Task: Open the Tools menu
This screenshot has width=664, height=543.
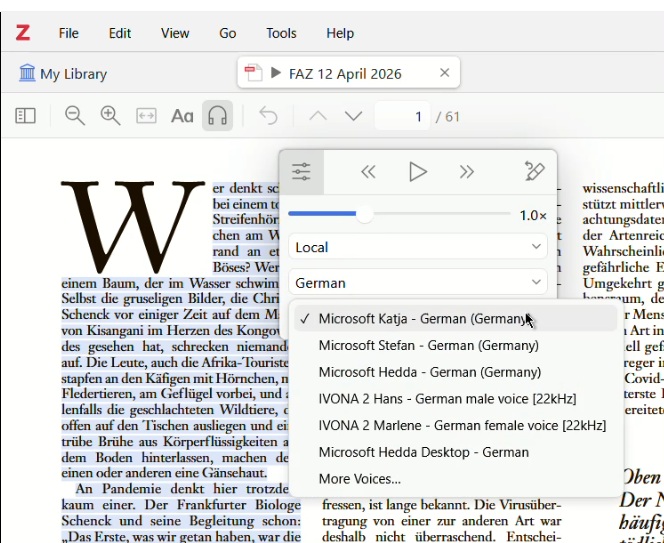Action: pos(281,33)
